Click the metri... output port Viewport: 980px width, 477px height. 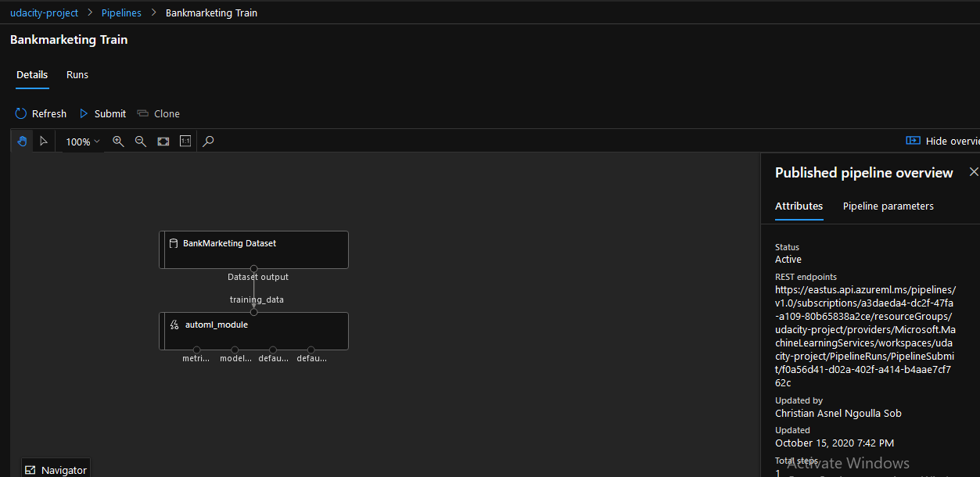coord(197,350)
